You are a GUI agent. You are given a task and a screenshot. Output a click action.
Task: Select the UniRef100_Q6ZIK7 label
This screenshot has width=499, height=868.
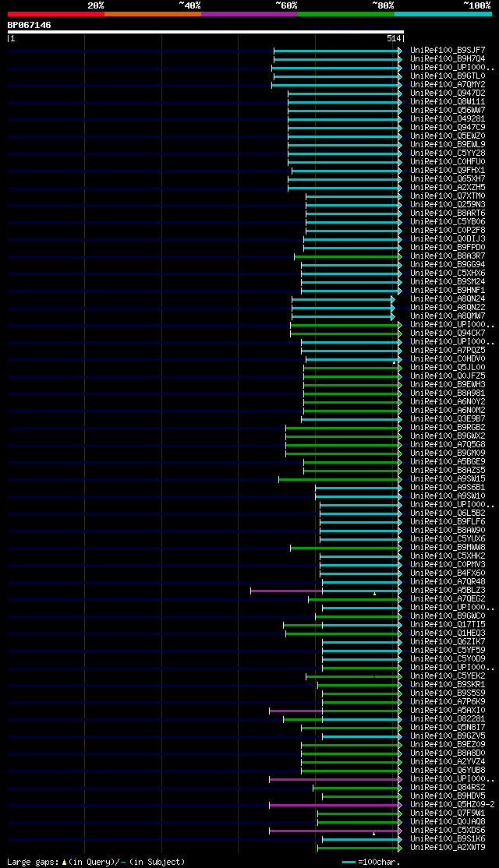click(448, 642)
